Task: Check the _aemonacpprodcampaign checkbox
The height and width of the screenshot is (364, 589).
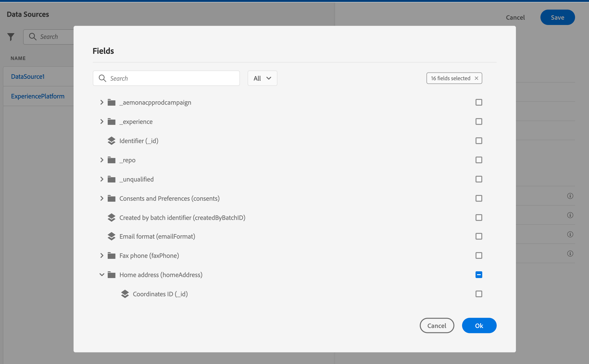Action: click(479, 102)
